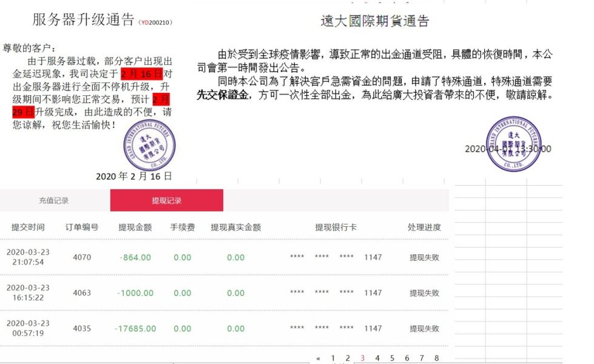The width and height of the screenshot is (594, 364).
Task: Click the 手续费 column header
Action: (x=183, y=227)
